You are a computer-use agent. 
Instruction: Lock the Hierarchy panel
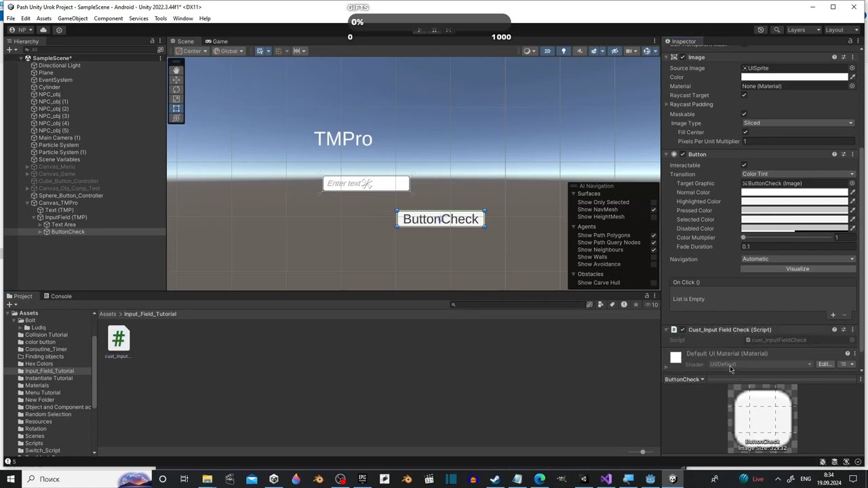[152, 41]
